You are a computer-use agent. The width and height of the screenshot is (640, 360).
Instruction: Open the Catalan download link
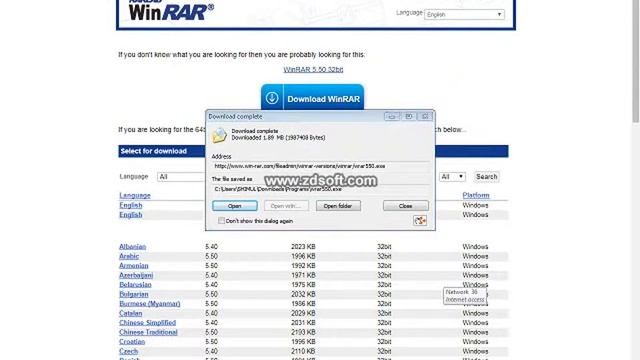tap(131, 313)
